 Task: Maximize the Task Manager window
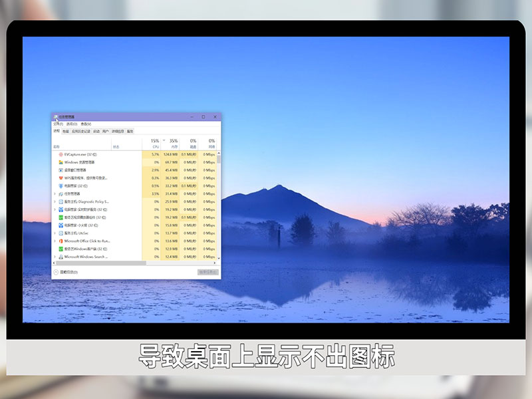[x=203, y=117]
